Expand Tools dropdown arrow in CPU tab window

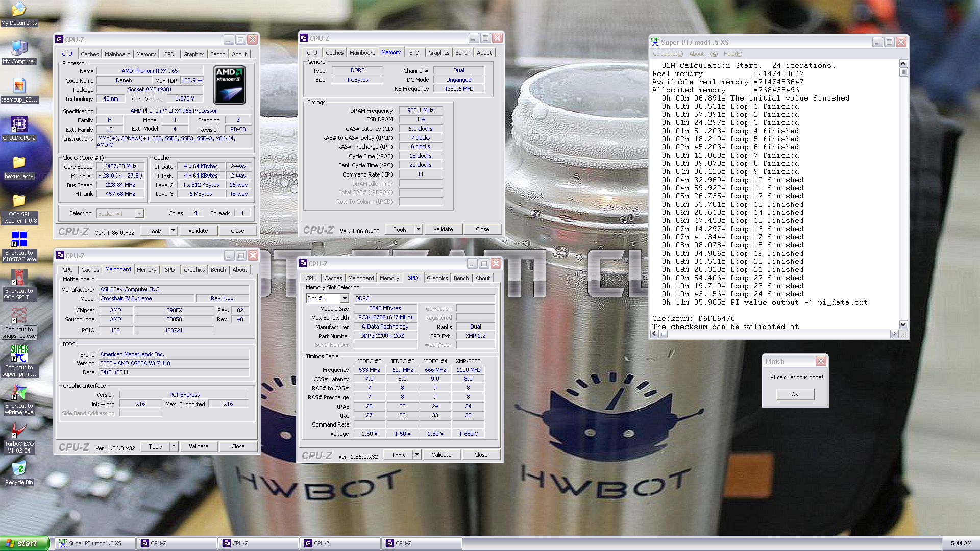(x=173, y=231)
